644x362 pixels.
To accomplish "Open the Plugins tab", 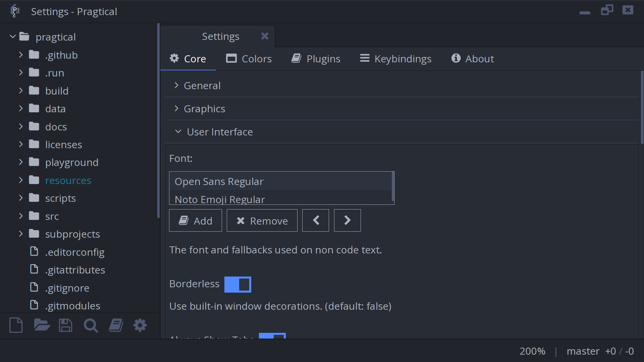I will click(316, 59).
